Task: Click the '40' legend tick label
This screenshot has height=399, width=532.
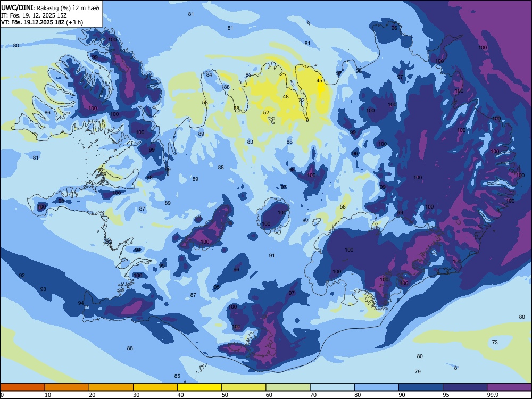Action: click(x=180, y=395)
